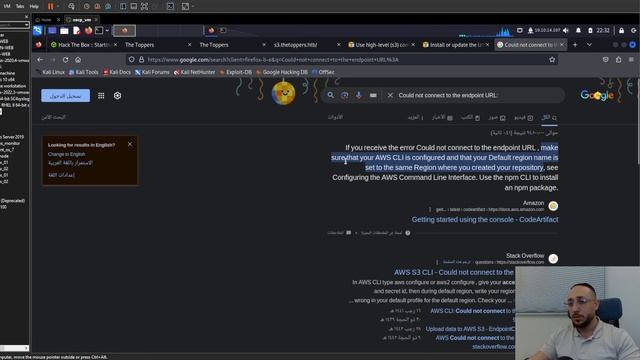Click the take snapshot clock icon
Screen dimensions: 640x360
click(87, 6)
